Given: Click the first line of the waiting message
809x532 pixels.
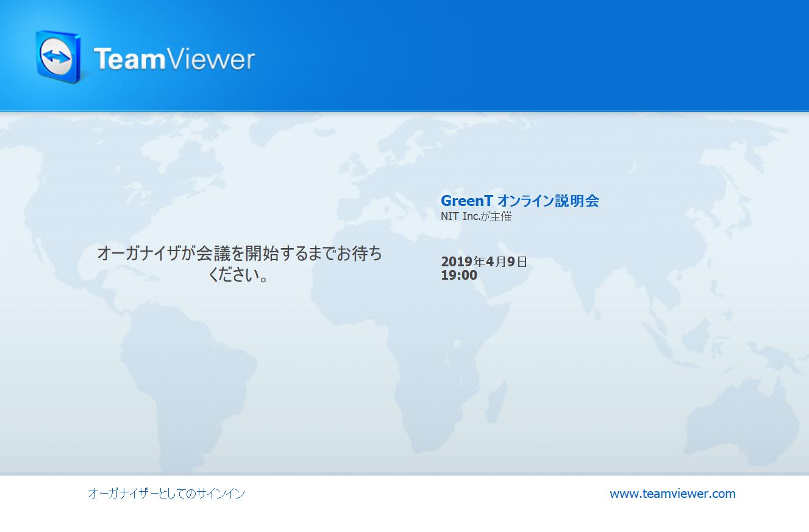Looking at the screenshot, I should click(240, 254).
